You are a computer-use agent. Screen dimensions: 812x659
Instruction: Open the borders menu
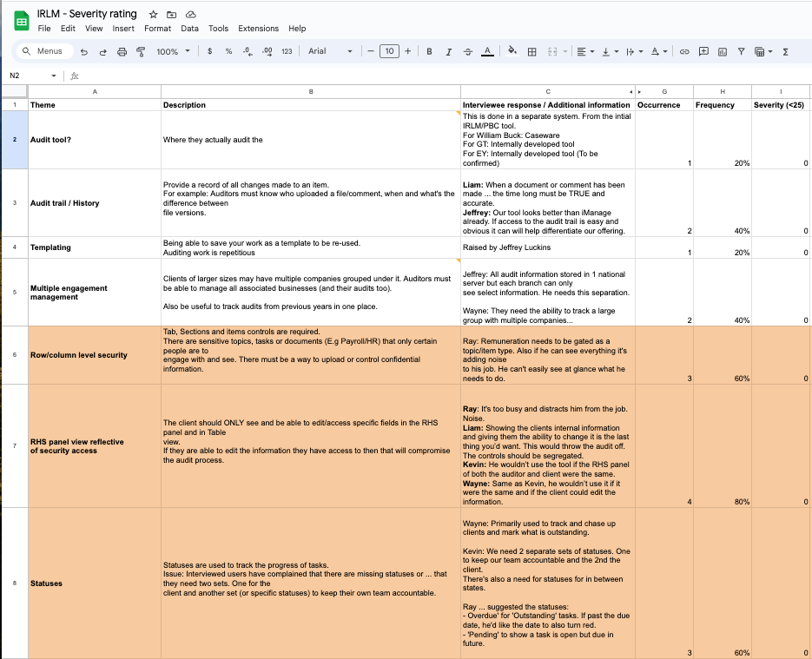coord(531,51)
